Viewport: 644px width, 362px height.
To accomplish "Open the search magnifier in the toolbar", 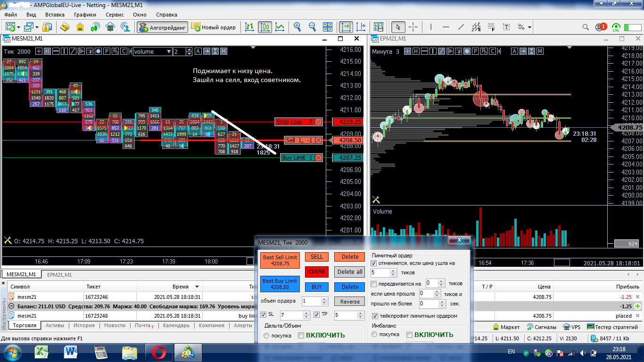I will [586, 27].
